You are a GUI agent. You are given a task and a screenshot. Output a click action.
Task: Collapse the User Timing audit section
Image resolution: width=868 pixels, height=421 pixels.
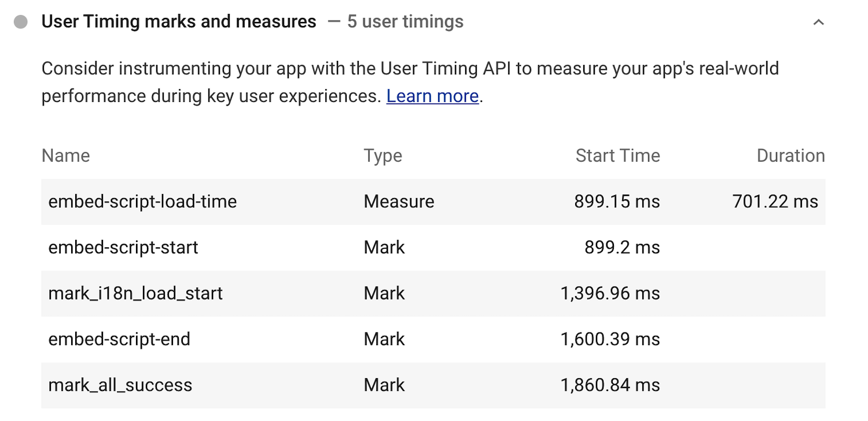coord(818,21)
